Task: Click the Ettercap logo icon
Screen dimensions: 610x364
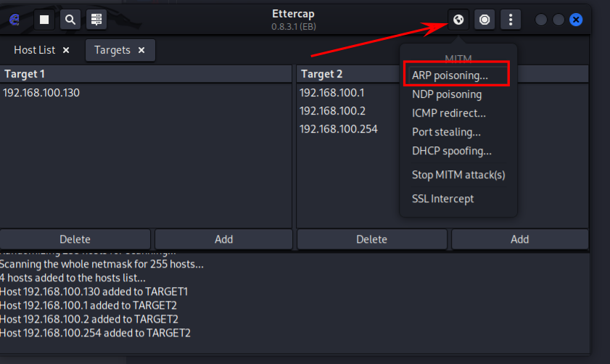Action: (15, 20)
